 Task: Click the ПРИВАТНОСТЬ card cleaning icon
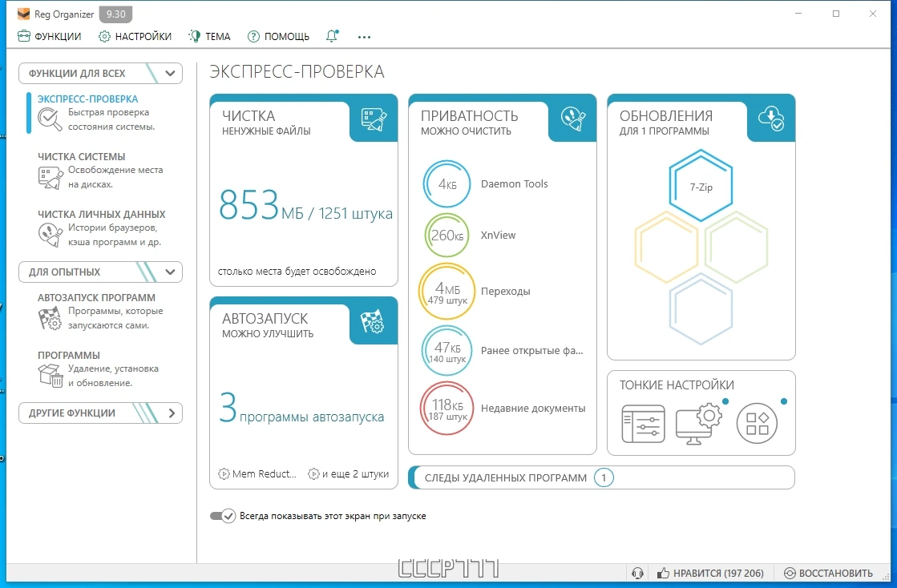pyautogui.click(x=572, y=119)
